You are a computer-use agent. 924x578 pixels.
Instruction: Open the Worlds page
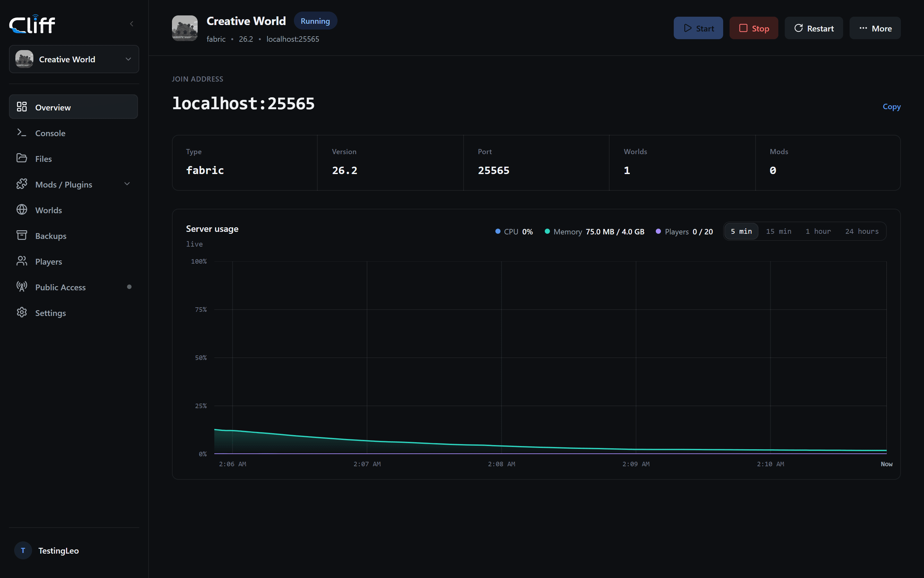coord(73,210)
